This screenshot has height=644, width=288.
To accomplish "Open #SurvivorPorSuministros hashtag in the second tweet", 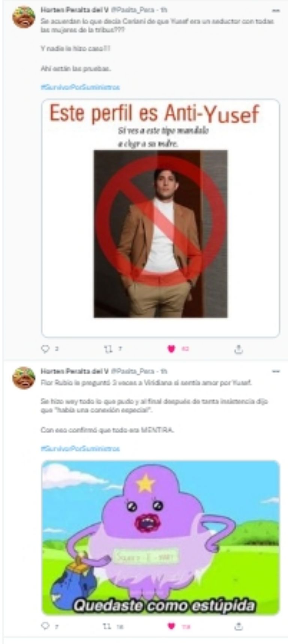I will [80, 448].
